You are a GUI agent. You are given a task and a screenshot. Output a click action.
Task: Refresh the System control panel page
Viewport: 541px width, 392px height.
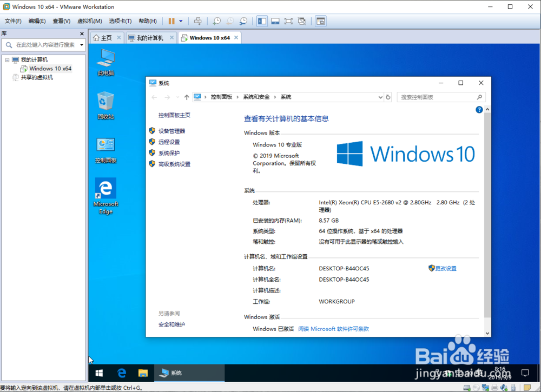tap(388, 97)
